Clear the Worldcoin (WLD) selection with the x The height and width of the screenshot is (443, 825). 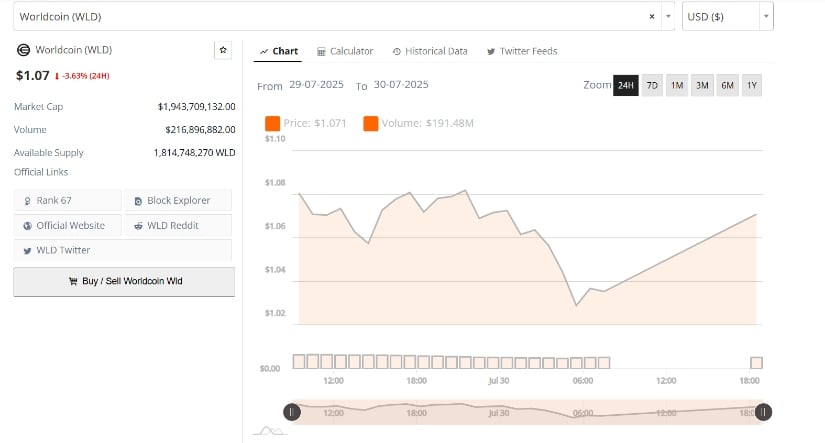[651, 16]
